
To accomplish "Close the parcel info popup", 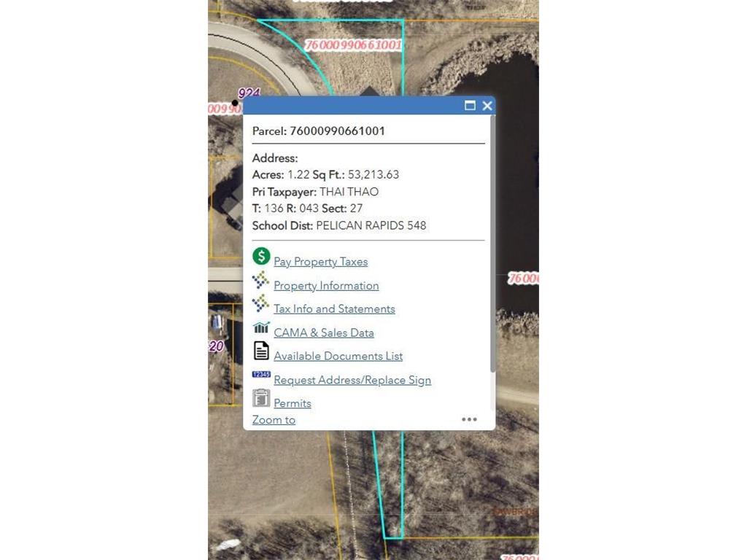I will pos(487,106).
